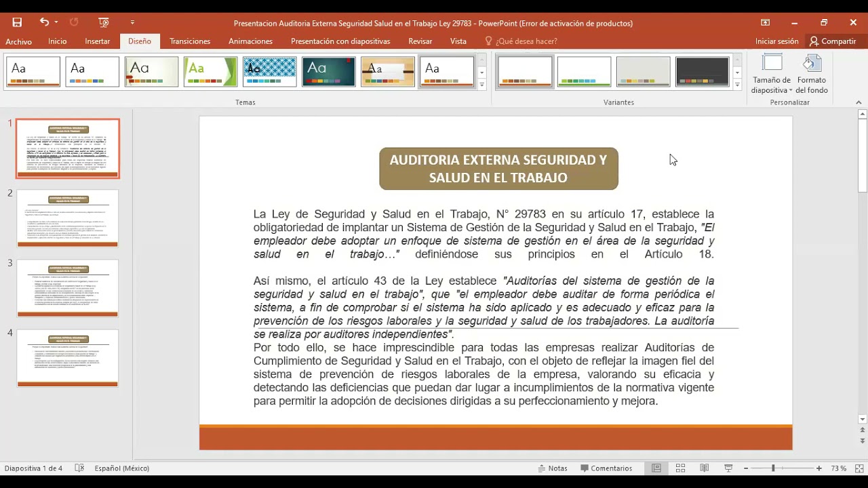Open Formato del fondo pane
Image resolution: width=868 pixels, height=488 pixels.
tap(812, 75)
